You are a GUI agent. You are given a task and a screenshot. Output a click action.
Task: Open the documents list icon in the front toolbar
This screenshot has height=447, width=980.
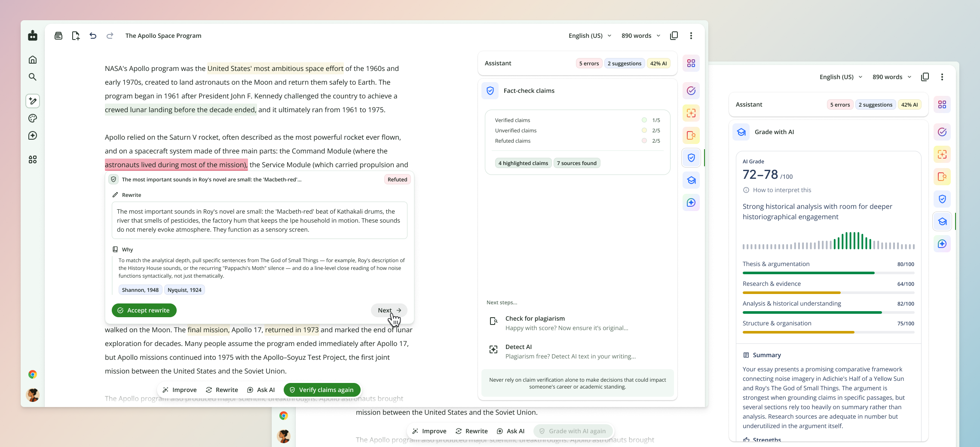[x=58, y=36]
